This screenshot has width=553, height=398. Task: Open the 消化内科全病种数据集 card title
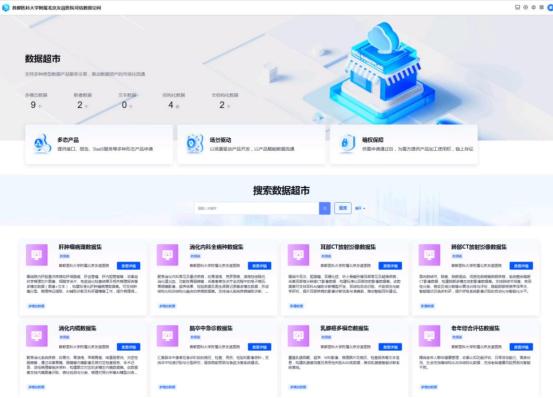(x=216, y=247)
